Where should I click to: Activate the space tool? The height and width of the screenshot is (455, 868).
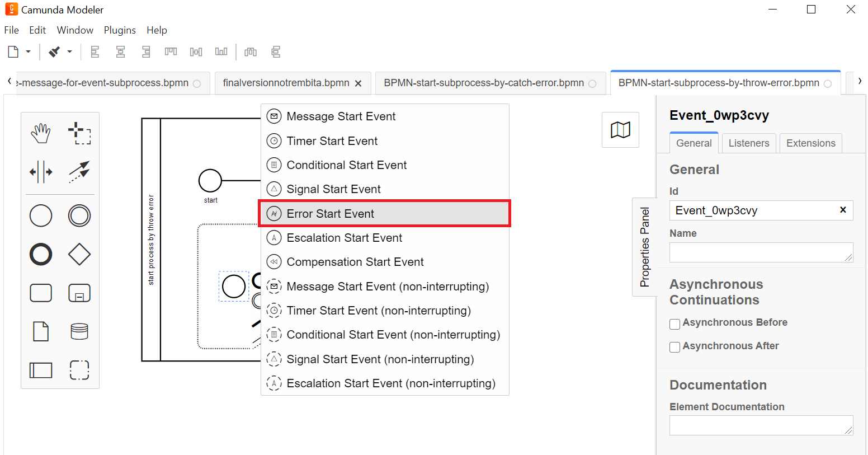pyautogui.click(x=41, y=172)
